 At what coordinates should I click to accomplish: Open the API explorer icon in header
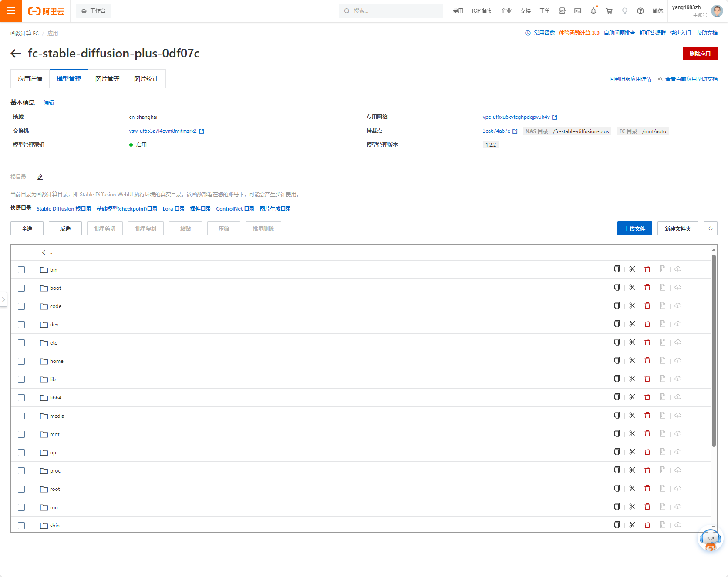pyautogui.click(x=562, y=11)
